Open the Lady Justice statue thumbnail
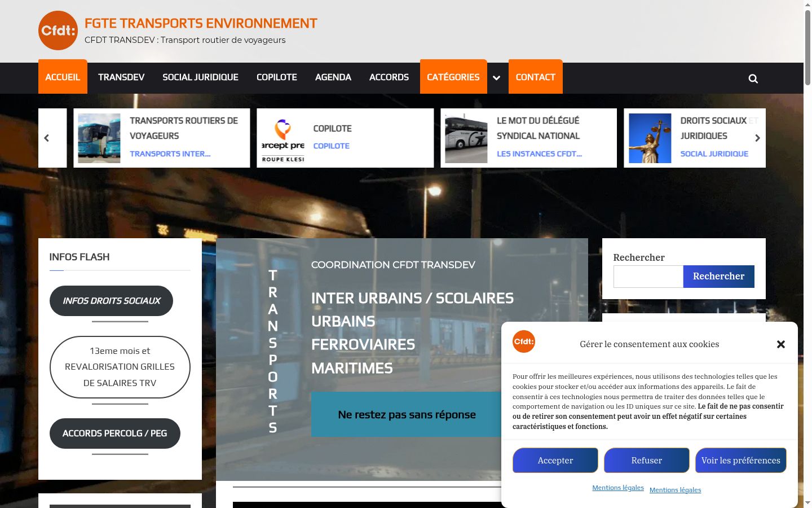812x508 pixels. (650, 138)
